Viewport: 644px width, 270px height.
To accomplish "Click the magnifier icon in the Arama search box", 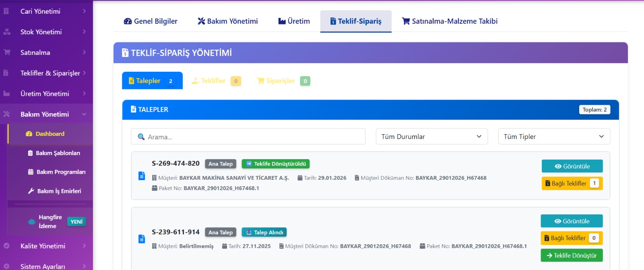I will pyautogui.click(x=141, y=137).
